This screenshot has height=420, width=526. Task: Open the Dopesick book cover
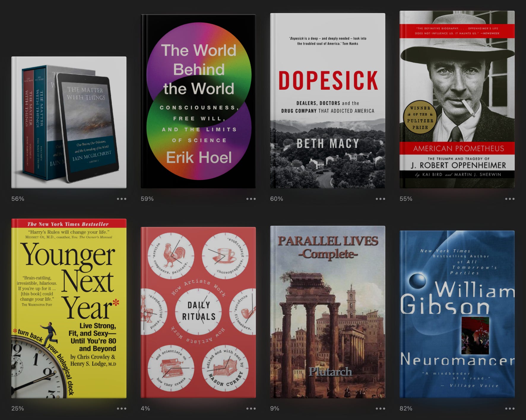coord(328,101)
